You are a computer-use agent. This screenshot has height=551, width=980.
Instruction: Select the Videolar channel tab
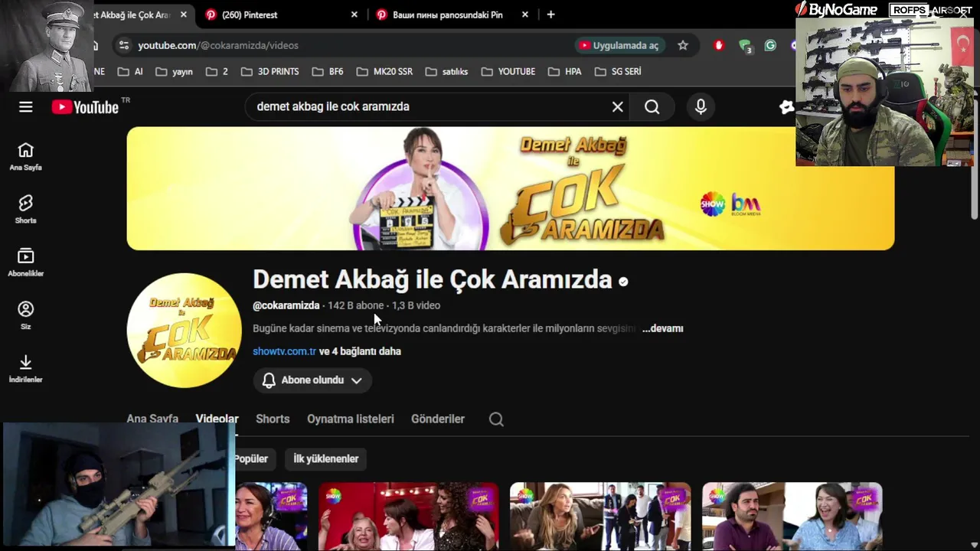pos(217,419)
